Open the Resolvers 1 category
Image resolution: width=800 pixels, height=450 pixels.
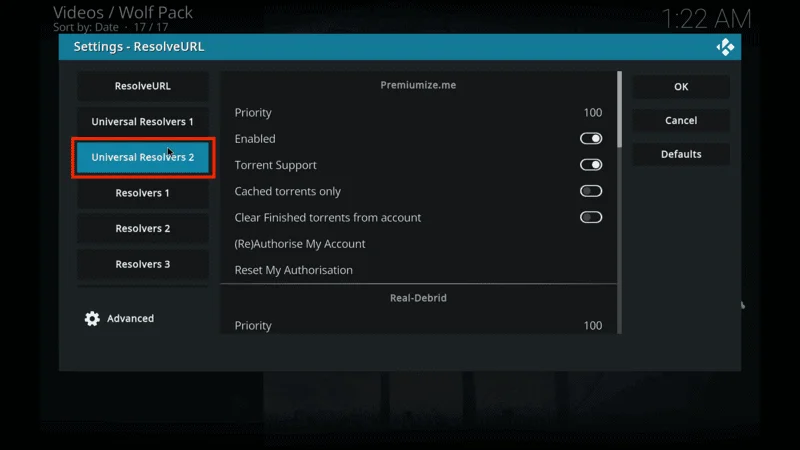tap(142, 193)
